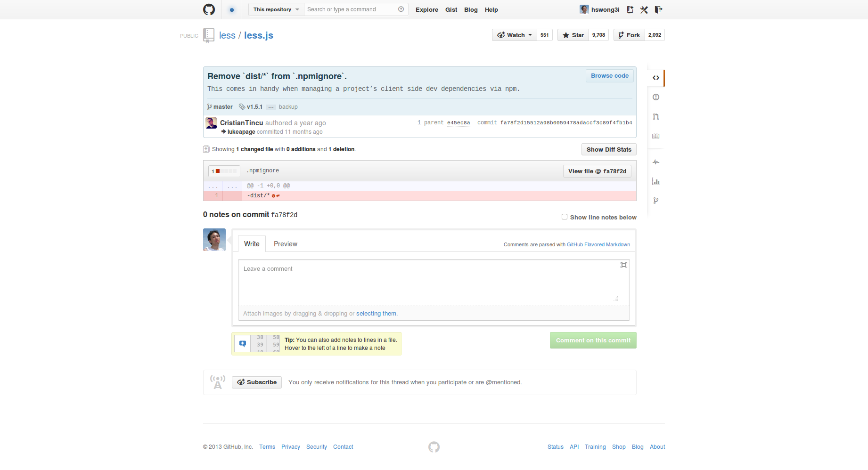Viewport: 868px width, 470px height.
Task: Click commenter avatar beside comment box
Action: click(214, 240)
